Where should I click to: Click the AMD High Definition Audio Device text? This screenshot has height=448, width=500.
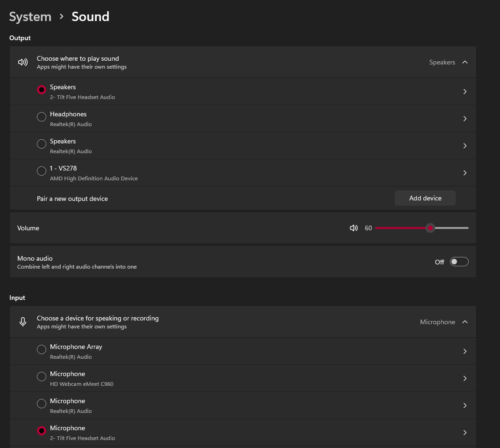click(94, 178)
